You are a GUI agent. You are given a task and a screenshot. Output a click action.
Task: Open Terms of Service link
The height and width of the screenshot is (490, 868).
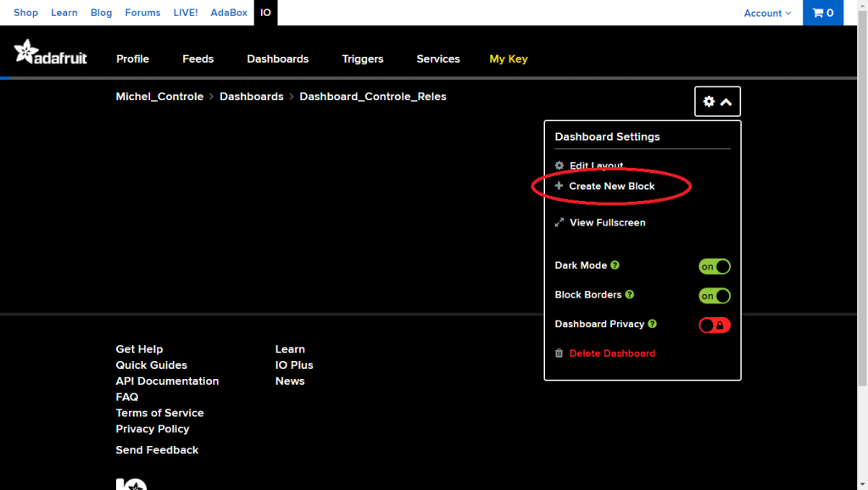tap(159, 413)
